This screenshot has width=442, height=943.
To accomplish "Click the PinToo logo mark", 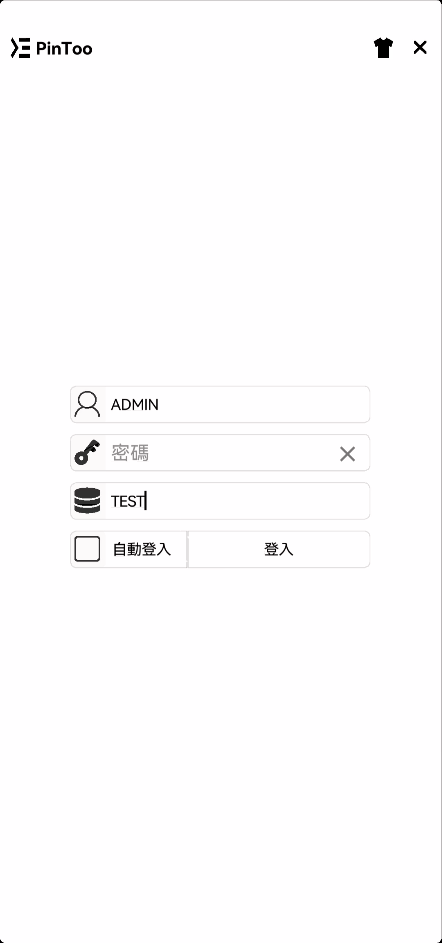I will pyautogui.click(x=20, y=48).
